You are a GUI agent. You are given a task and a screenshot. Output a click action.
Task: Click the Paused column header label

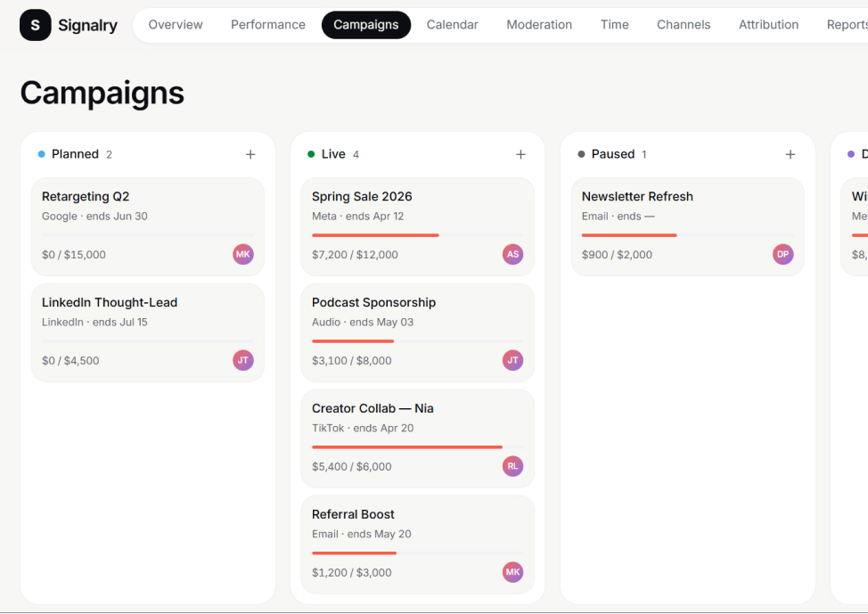(x=613, y=154)
